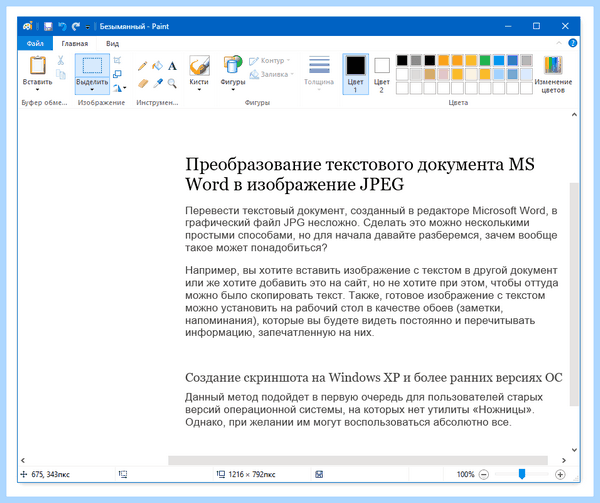Click the heading 'Преобразование текстового документа MS' on canvas

click(x=360, y=165)
